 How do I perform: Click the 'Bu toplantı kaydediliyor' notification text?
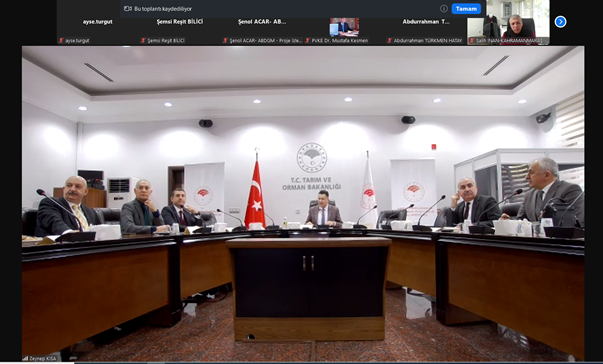[163, 8]
